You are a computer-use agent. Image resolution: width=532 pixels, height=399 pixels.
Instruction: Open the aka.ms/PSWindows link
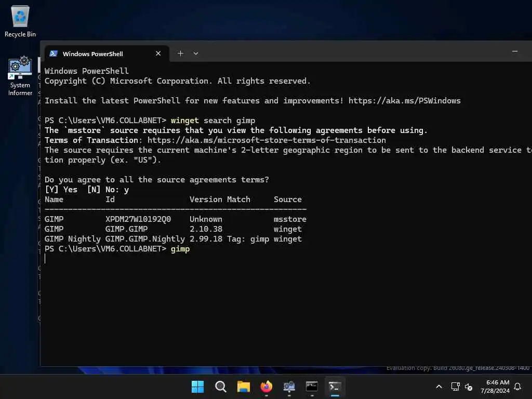404,101
